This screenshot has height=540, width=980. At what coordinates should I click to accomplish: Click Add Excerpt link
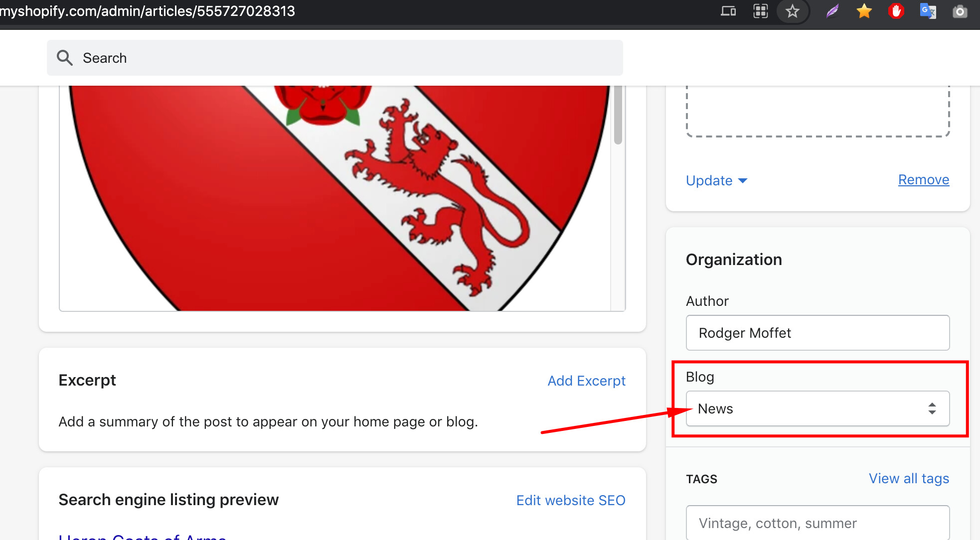pyautogui.click(x=586, y=381)
